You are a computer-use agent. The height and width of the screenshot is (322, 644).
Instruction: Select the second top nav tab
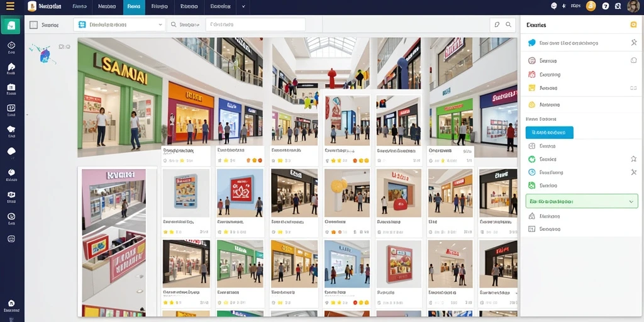click(x=108, y=6)
